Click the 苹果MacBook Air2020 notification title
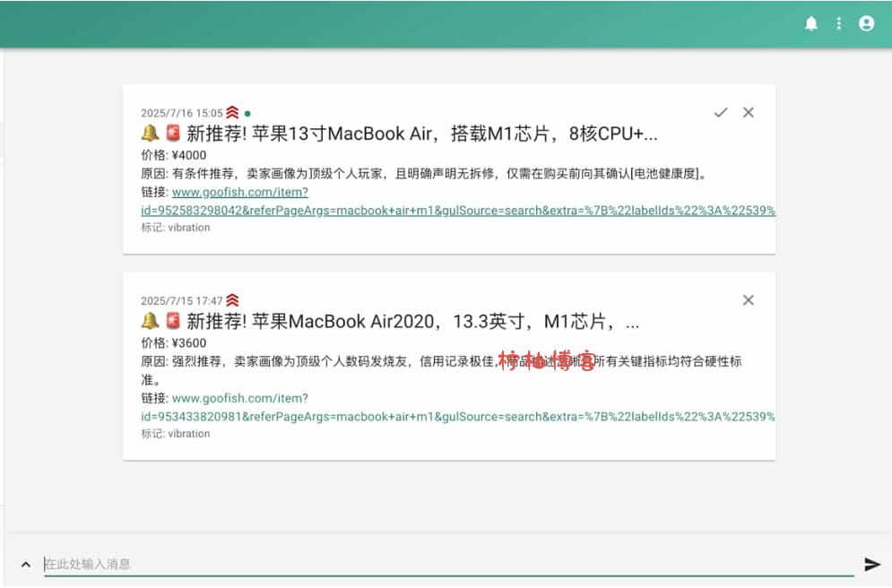The width and height of the screenshot is (892, 588). coord(412,322)
